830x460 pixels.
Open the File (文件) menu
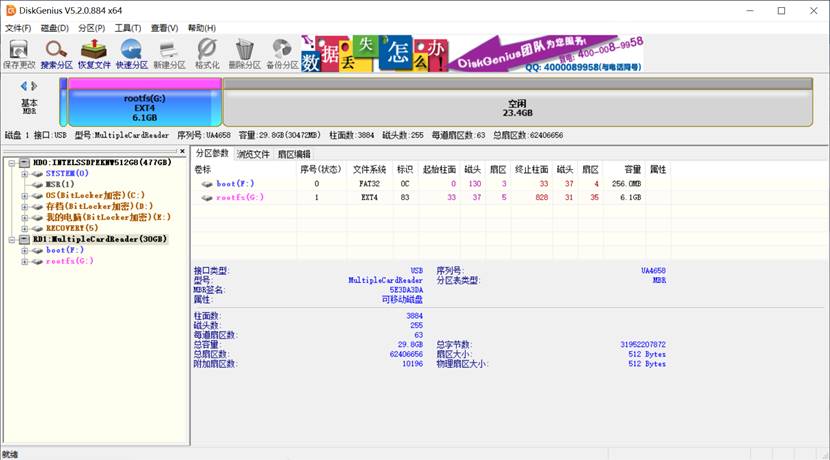(x=18, y=28)
